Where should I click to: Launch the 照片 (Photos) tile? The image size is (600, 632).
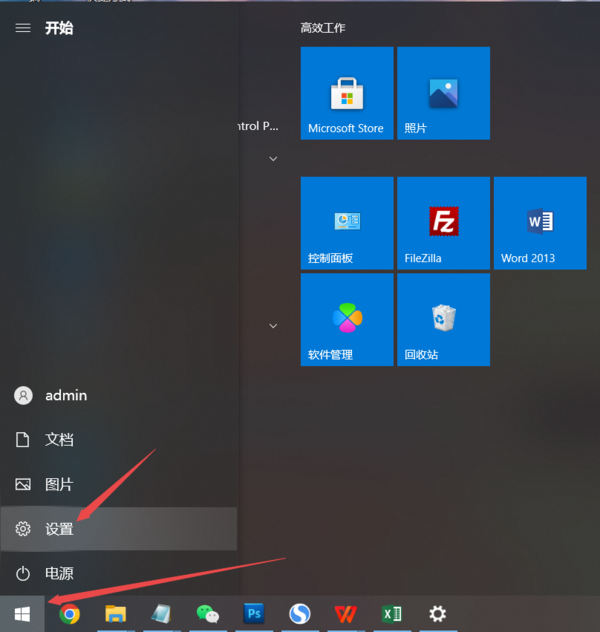[443, 93]
